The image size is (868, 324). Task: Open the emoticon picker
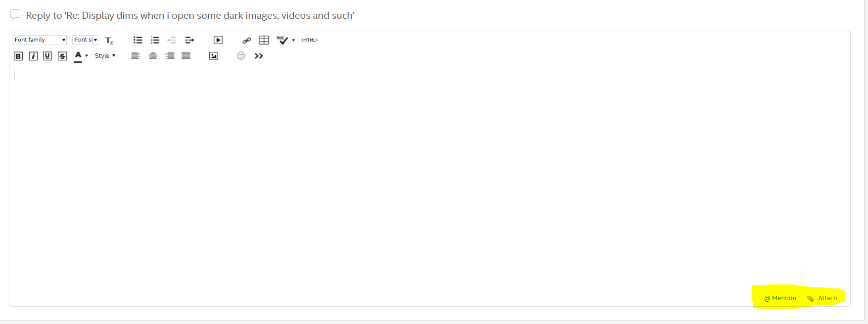pos(241,56)
